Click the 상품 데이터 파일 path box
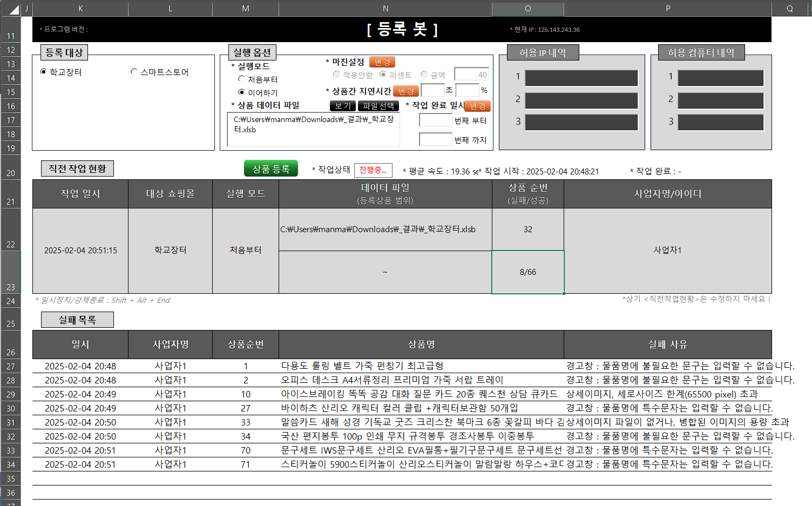Image resolution: width=812 pixels, height=506 pixels. pyautogui.click(x=312, y=130)
